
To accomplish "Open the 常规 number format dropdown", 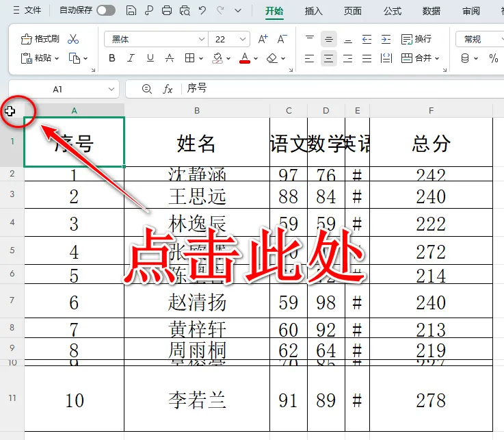I will click(479, 39).
